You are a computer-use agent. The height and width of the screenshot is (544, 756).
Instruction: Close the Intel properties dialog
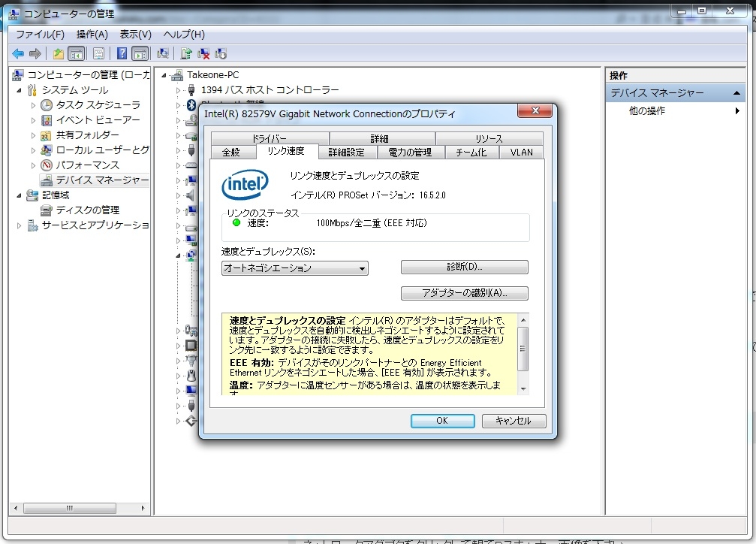click(x=535, y=110)
